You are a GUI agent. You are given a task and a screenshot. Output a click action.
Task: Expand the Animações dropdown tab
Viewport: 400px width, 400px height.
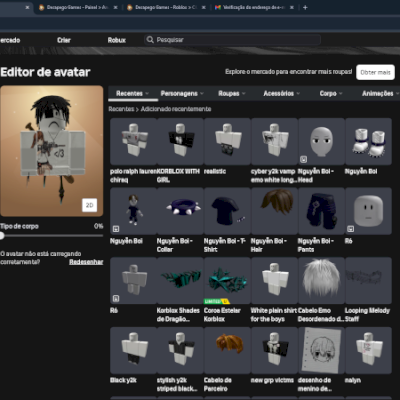pyautogui.click(x=380, y=93)
